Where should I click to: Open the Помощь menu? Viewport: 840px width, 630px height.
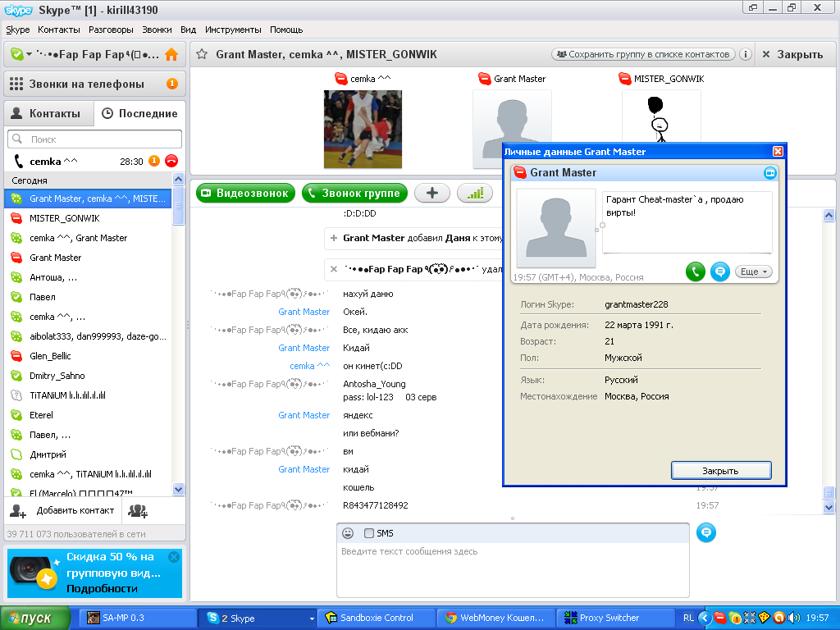pyautogui.click(x=286, y=30)
